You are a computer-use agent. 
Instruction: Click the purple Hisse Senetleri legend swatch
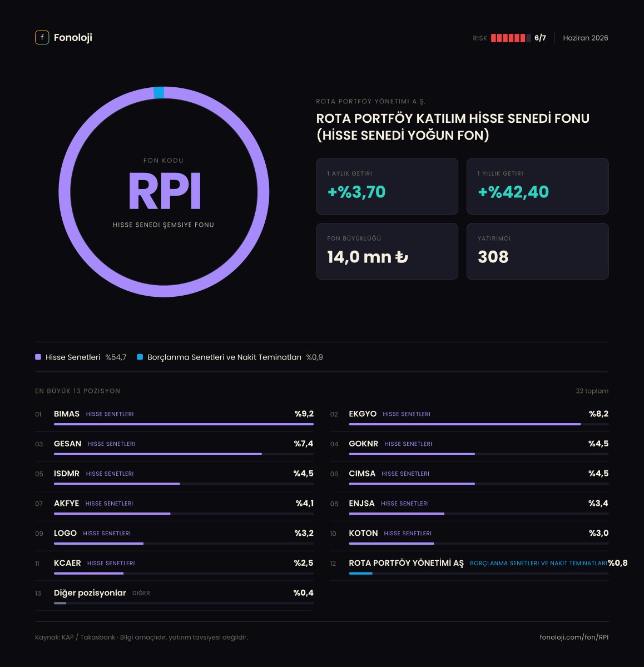[x=38, y=357]
